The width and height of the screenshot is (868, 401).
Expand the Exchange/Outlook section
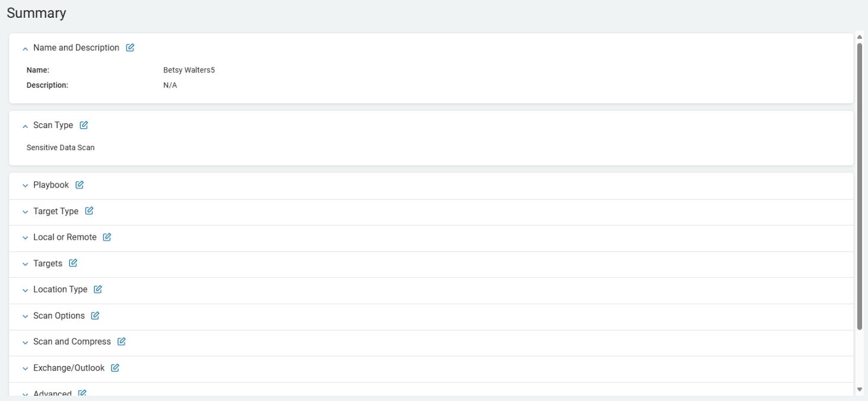coord(25,368)
